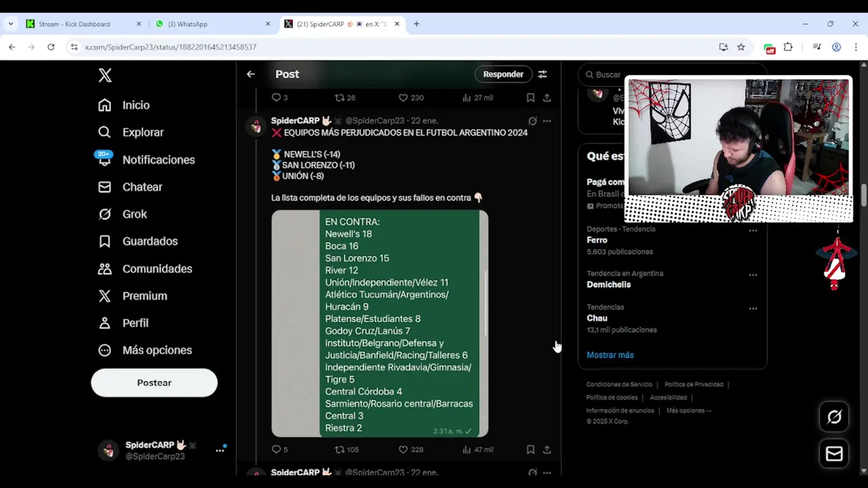Bookmark the post with 230 likes
Image resolution: width=868 pixels, height=488 pixels.
[x=530, y=98]
